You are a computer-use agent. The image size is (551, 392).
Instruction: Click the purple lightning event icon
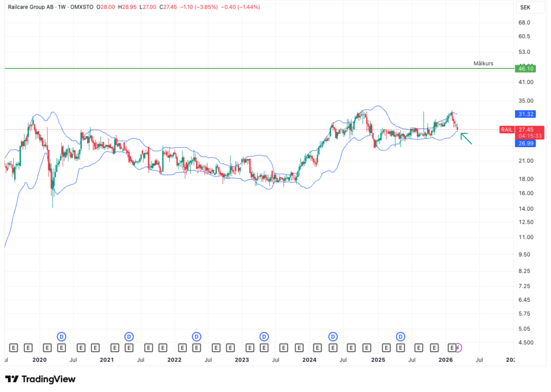coord(458,348)
